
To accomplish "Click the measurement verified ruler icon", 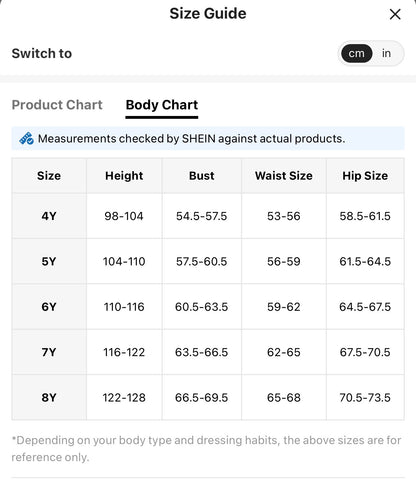I will (x=26, y=138).
